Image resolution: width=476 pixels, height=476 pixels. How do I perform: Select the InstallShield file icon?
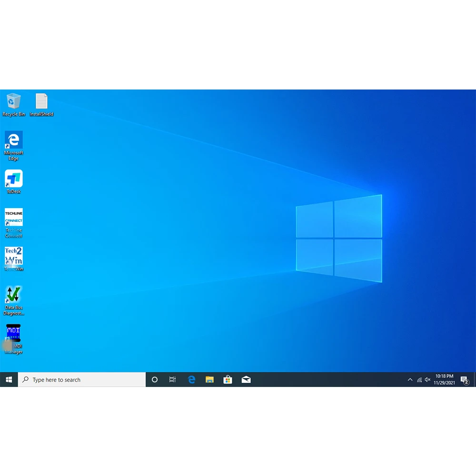pos(41,105)
